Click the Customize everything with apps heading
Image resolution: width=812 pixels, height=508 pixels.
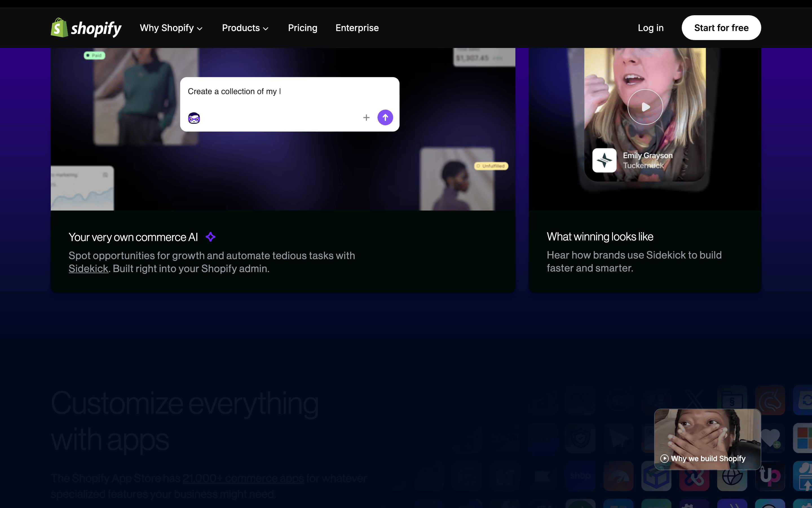[185, 421]
